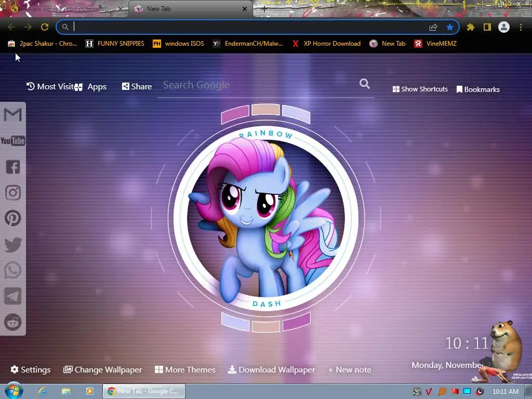The width and height of the screenshot is (532, 399).
Task: Click the blue monitor network tray icon
Action: [x=467, y=392]
